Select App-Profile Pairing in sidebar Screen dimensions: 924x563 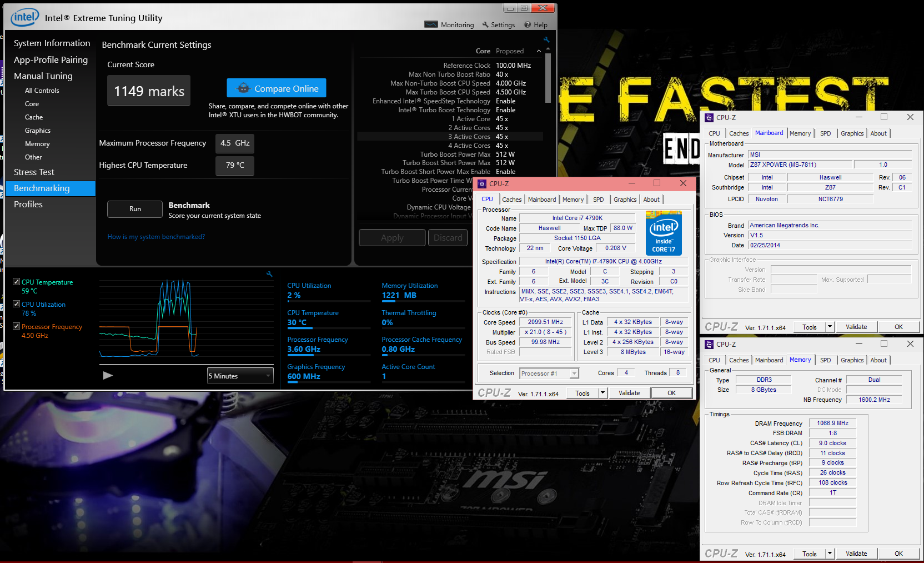tap(51, 59)
